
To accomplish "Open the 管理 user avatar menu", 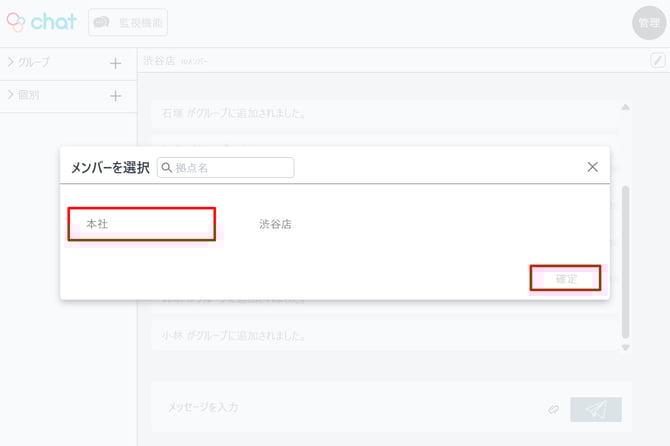I will point(648,23).
